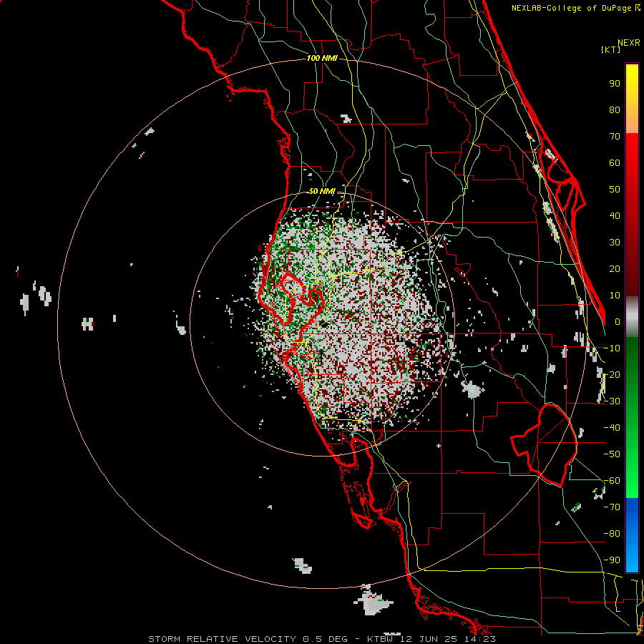Click the Storm Relative Velocity caption at bottom
644x644 pixels.
pyautogui.click(x=321, y=639)
